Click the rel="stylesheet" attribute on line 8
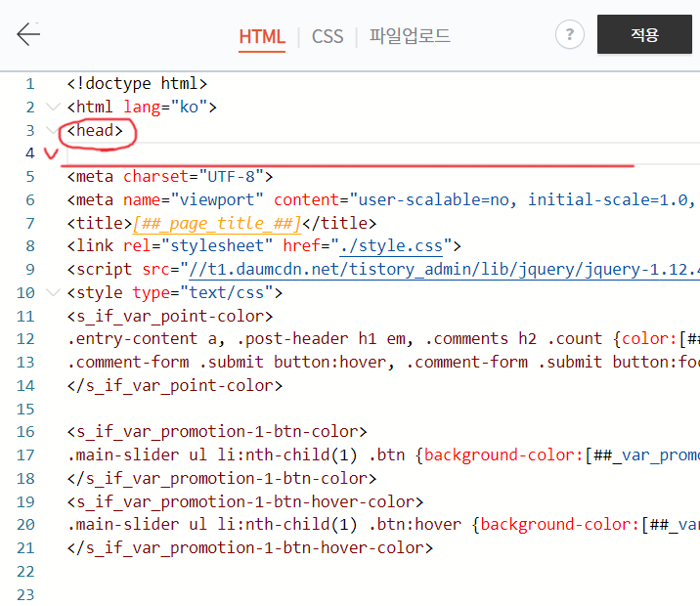The width and height of the screenshot is (700, 606). [x=197, y=246]
